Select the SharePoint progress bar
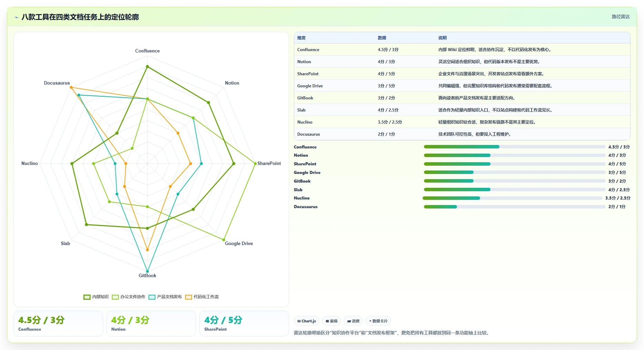Viewport: 644px width, 350px height. pos(515,164)
